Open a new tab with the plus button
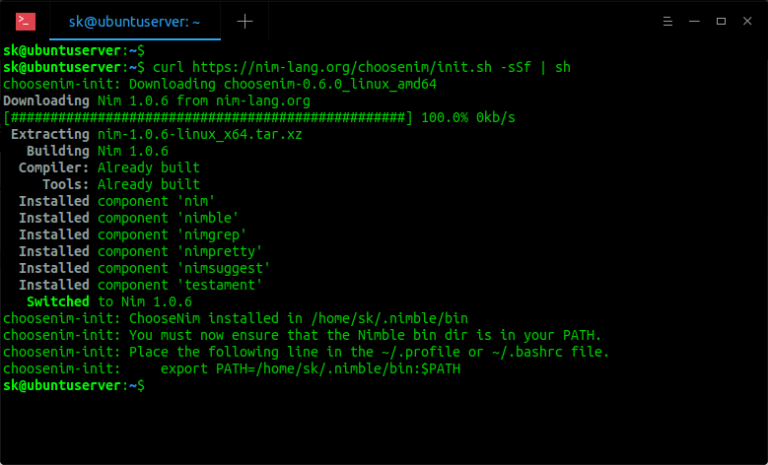Screen dimensions: 768x465 [x=246, y=21]
